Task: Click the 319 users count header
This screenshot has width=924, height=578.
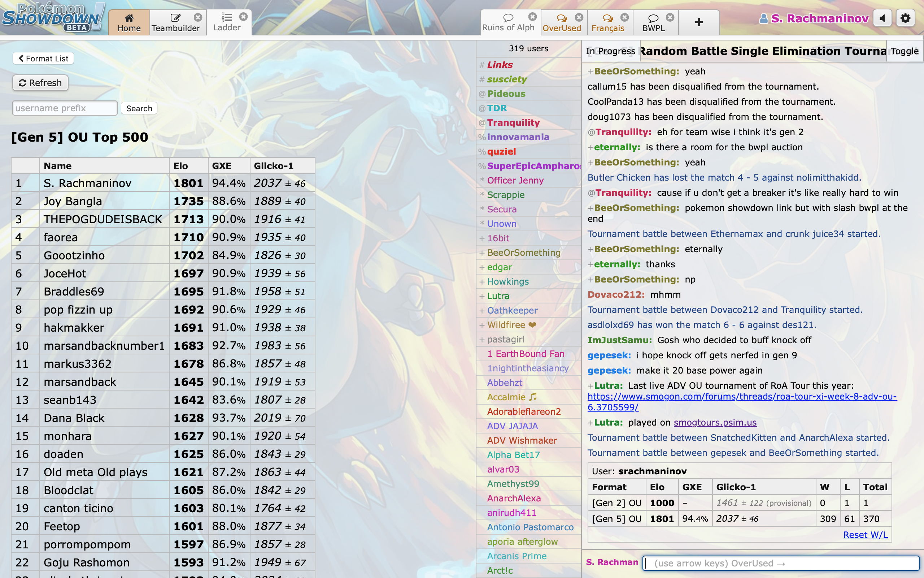Action: coord(528,48)
